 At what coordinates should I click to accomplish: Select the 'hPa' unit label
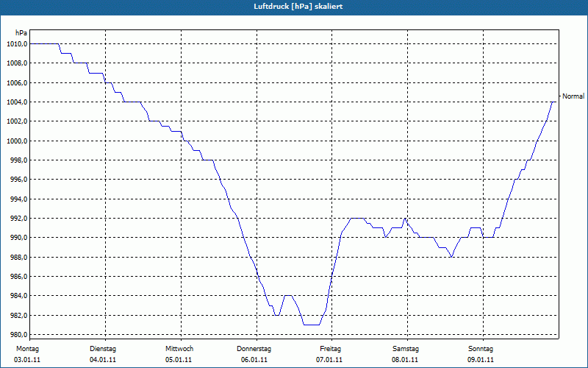[x=21, y=33]
